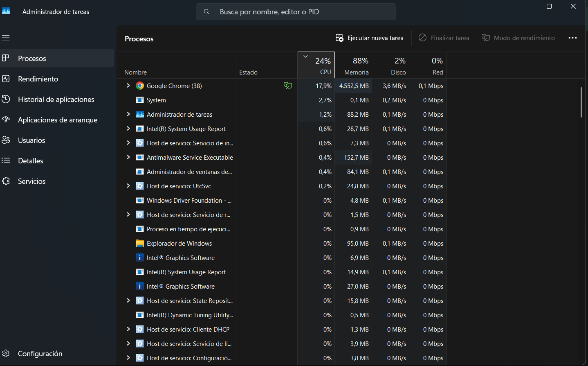This screenshot has height=366, width=588.
Task: Click the Modo de rendimiento button
Action: coord(518,38)
